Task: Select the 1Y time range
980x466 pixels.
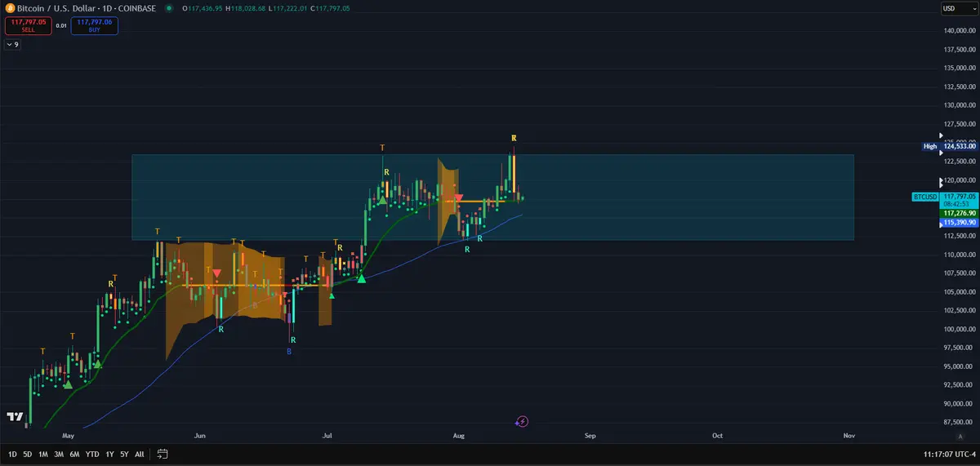Action: [x=109, y=454]
